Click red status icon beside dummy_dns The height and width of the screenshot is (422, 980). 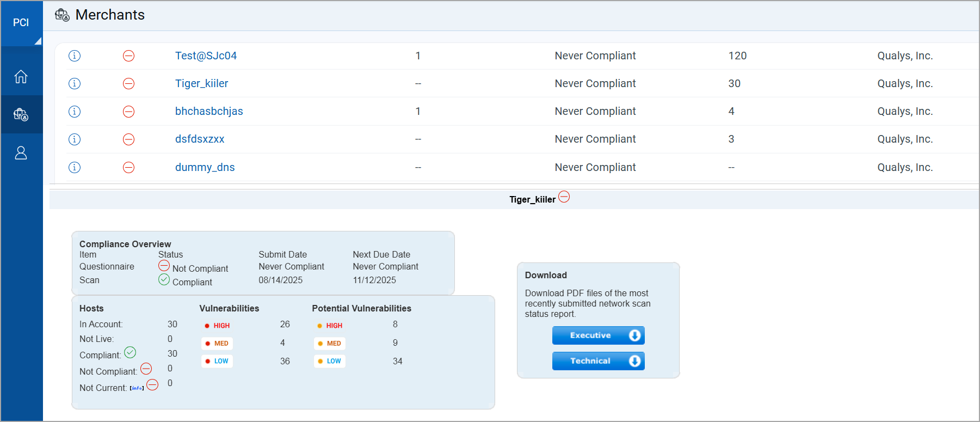[x=128, y=168]
